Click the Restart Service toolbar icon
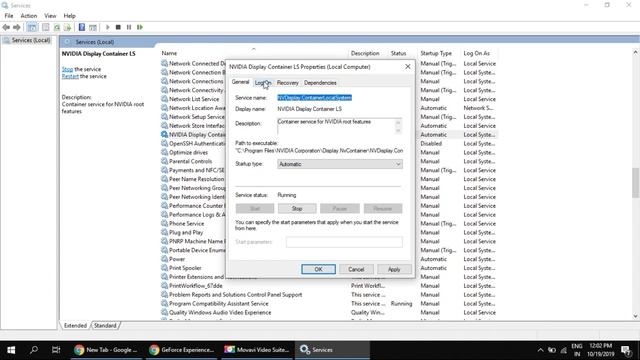This screenshot has height=360, width=640. (140, 27)
